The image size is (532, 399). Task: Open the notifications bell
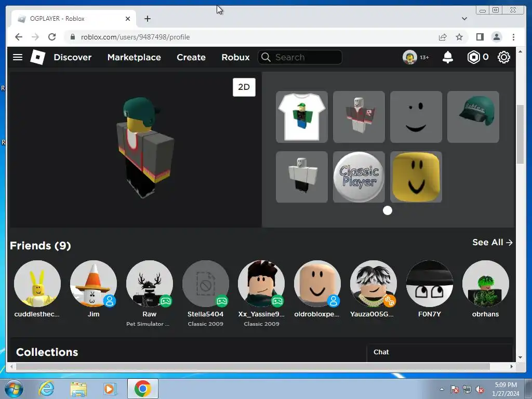coord(447,57)
